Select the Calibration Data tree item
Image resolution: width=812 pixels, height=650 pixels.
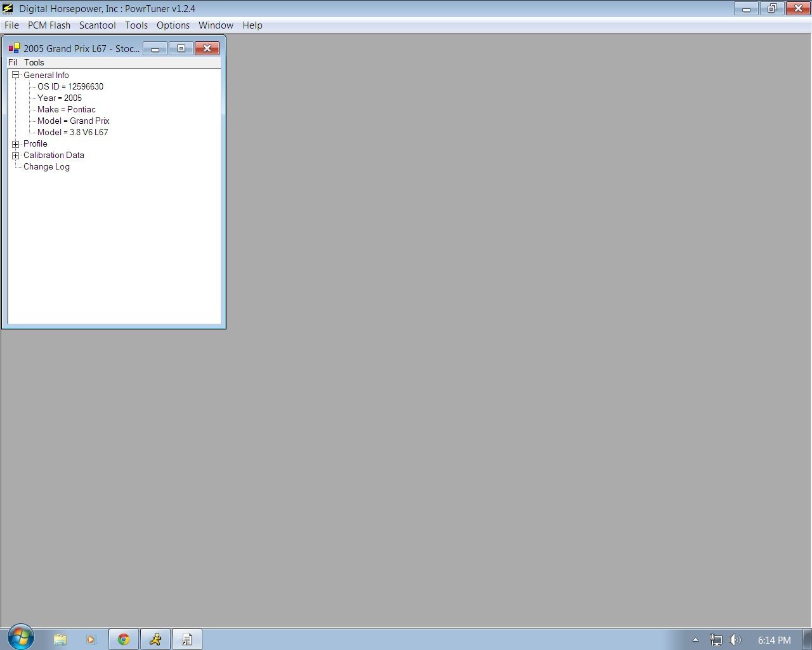pos(54,155)
